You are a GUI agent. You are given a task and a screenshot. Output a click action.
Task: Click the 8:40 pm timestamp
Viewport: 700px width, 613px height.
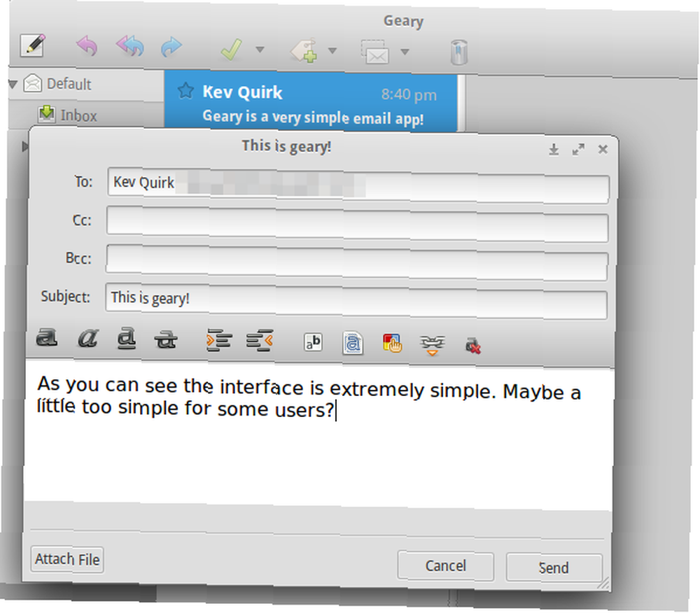(409, 94)
